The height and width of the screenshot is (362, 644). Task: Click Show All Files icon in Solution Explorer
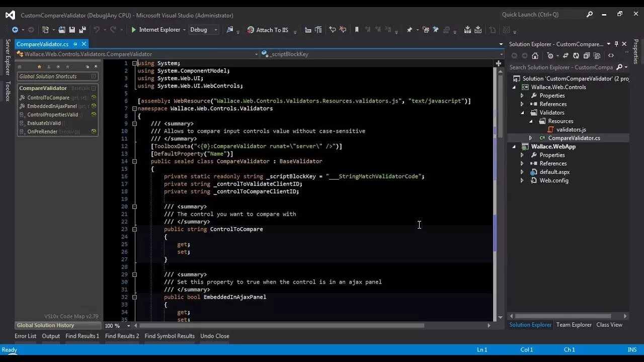point(596,56)
